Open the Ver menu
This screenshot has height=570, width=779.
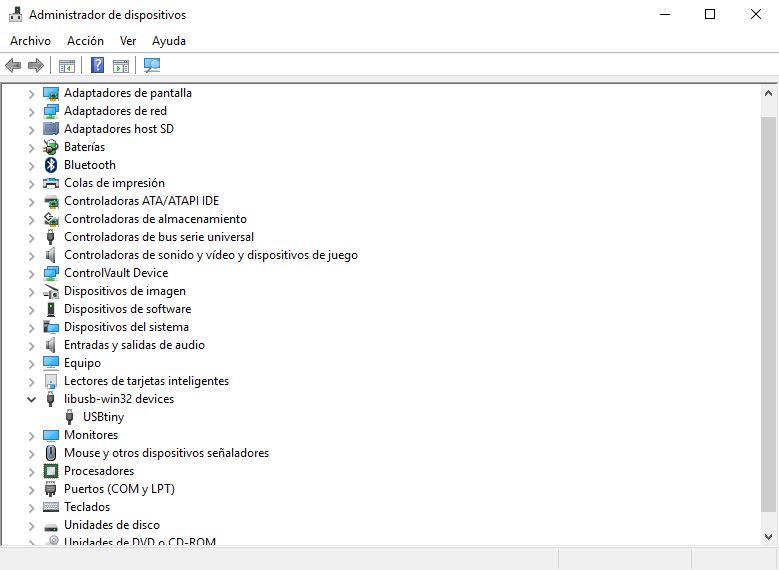coord(128,41)
